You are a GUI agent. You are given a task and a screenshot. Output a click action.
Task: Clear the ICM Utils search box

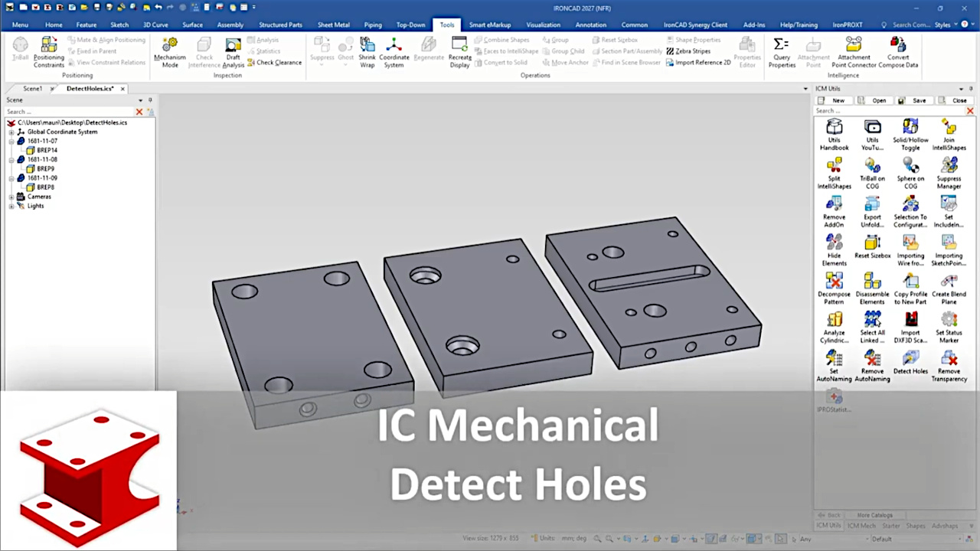pos(970,111)
